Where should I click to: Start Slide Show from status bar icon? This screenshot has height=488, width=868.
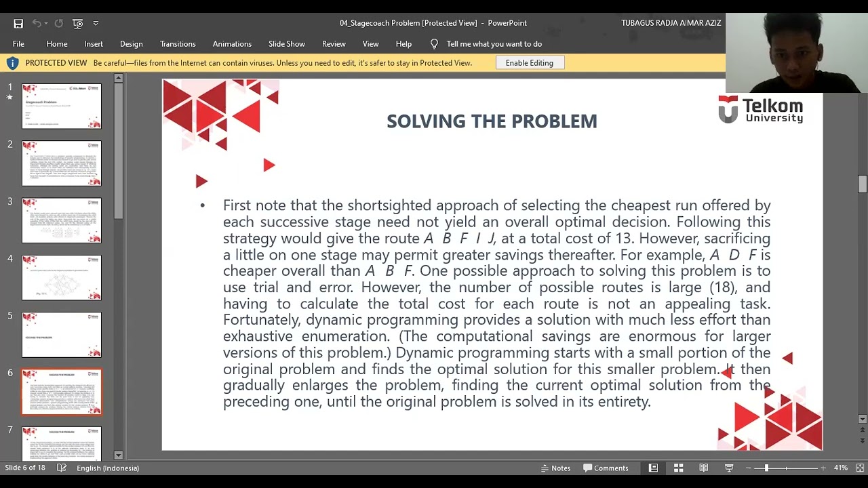pos(729,468)
